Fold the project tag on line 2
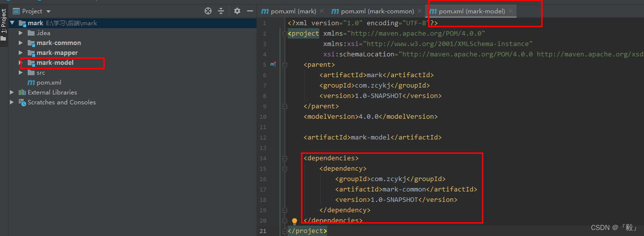Viewport: 644px width, 236px height. coord(285,34)
